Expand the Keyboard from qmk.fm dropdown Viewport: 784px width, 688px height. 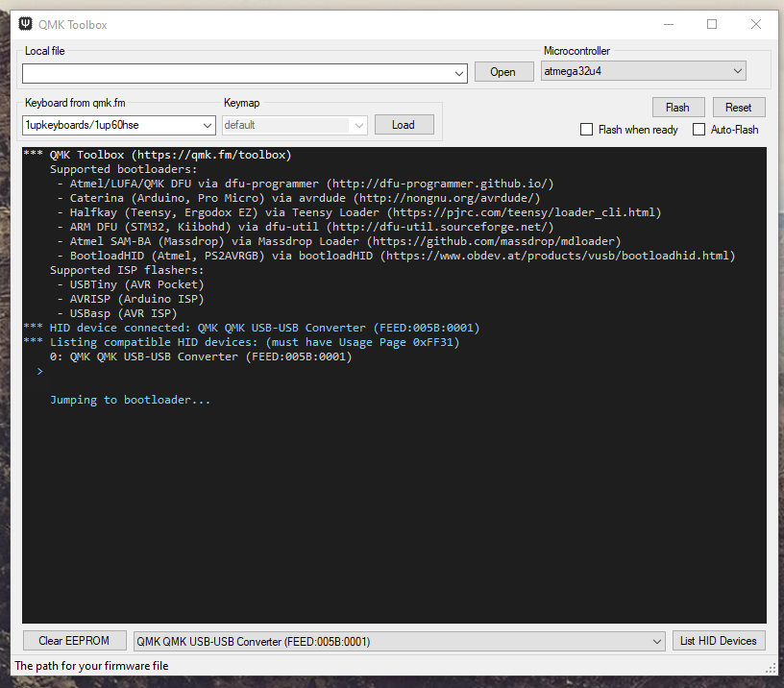207,124
